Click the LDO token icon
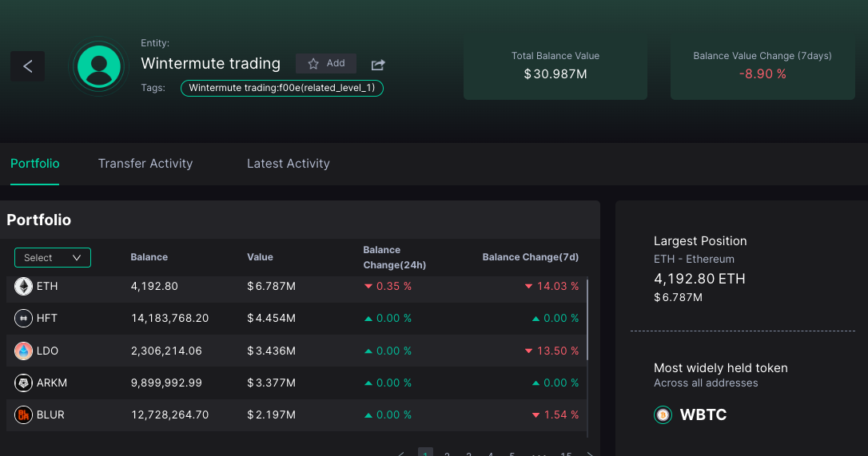Screen dimensions: 868x456 [23, 351]
